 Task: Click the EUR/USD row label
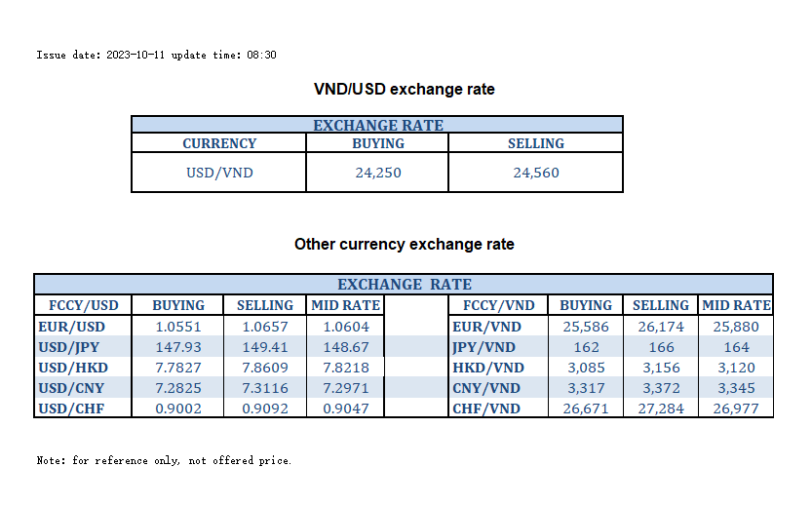point(70,327)
